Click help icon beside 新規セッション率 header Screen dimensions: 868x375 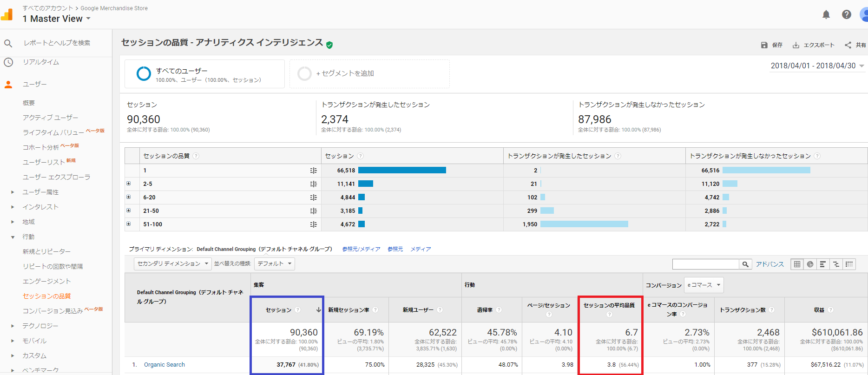375,310
